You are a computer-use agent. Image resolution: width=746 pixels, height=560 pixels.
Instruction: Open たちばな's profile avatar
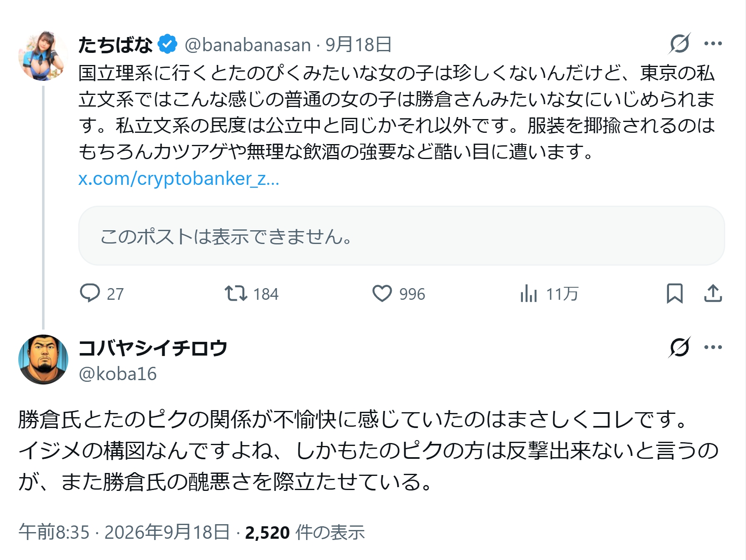(x=43, y=55)
